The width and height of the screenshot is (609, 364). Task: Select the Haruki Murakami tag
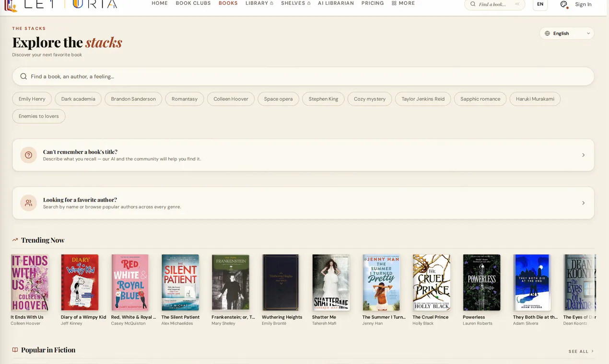[x=535, y=99]
